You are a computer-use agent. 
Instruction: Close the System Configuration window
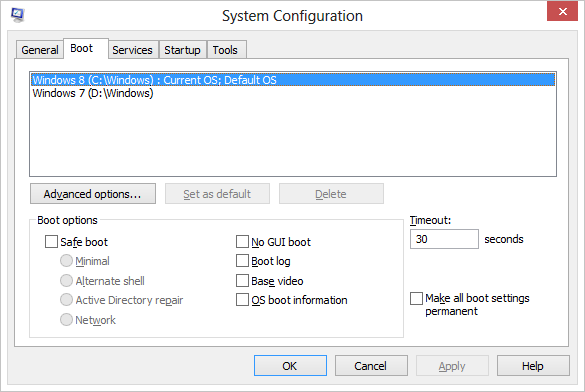[562, 11]
